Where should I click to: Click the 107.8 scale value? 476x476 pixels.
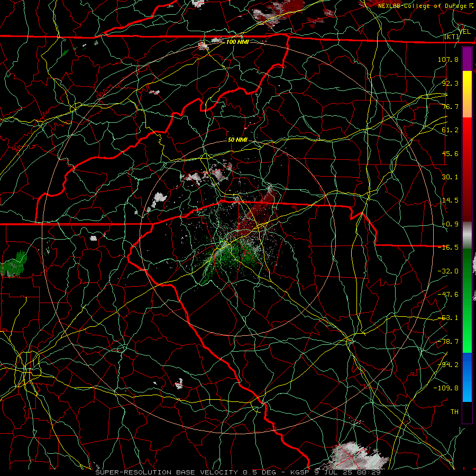[x=448, y=59]
